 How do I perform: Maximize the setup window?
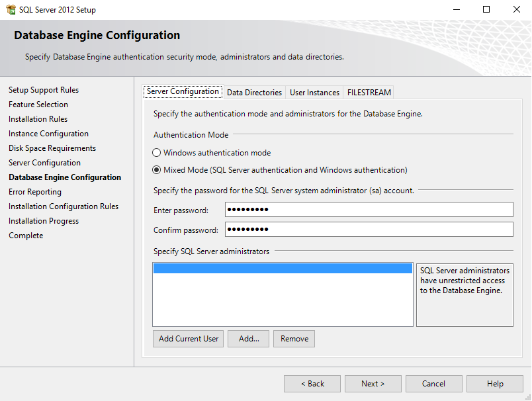point(486,10)
